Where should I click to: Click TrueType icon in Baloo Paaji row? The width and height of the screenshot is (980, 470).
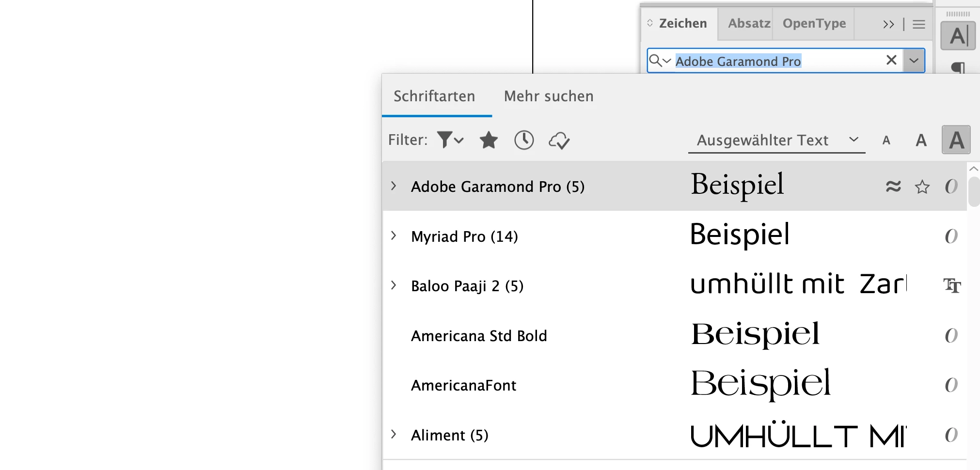pyautogui.click(x=952, y=285)
